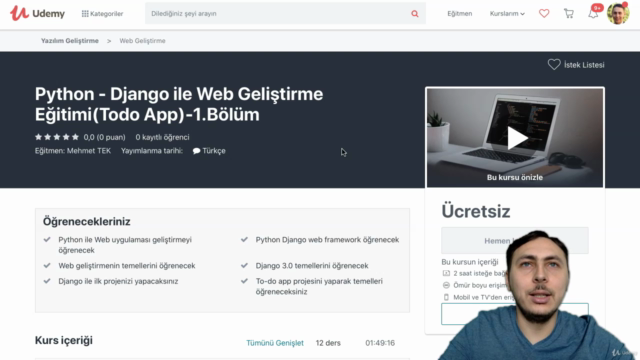The height and width of the screenshot is (360, 640).
Task: Click the Udemy logo
Action: tap(37, 13)
